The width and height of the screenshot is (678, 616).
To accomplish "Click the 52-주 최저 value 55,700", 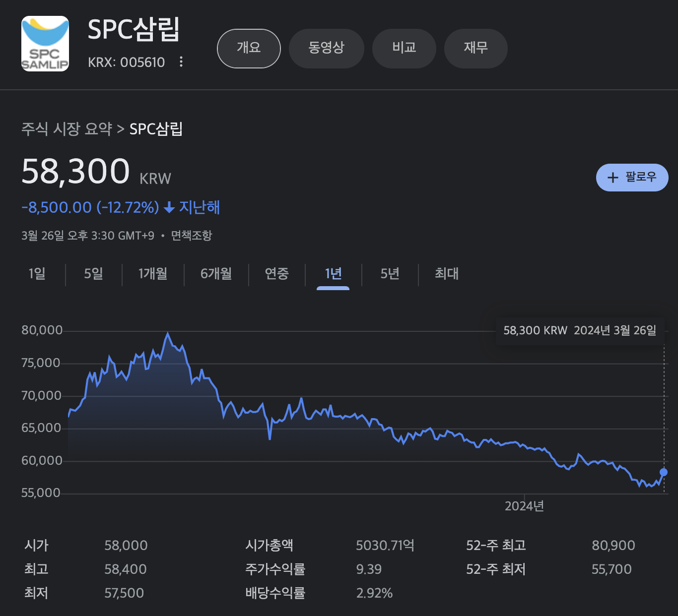I will (x=611, y=569).
